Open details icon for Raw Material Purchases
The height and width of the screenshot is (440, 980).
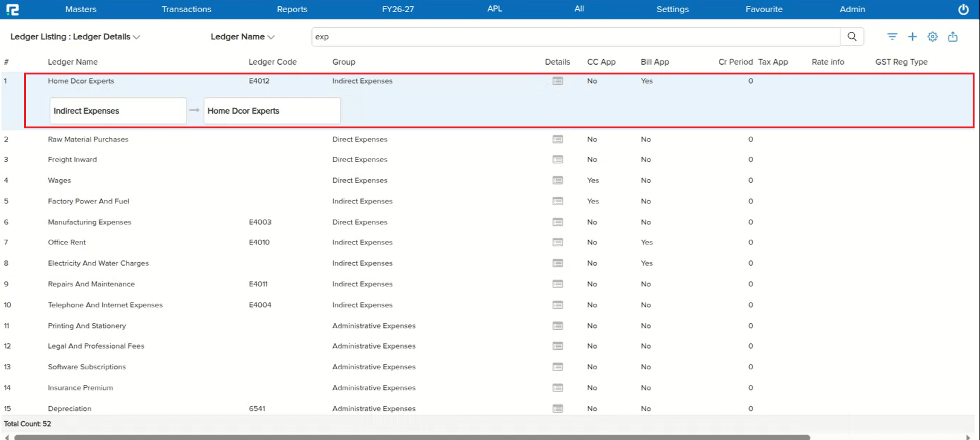click(x=557, y=139)
